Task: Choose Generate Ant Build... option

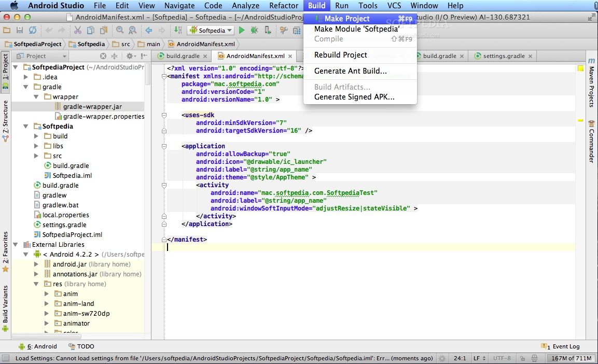Action: (360, 71)
